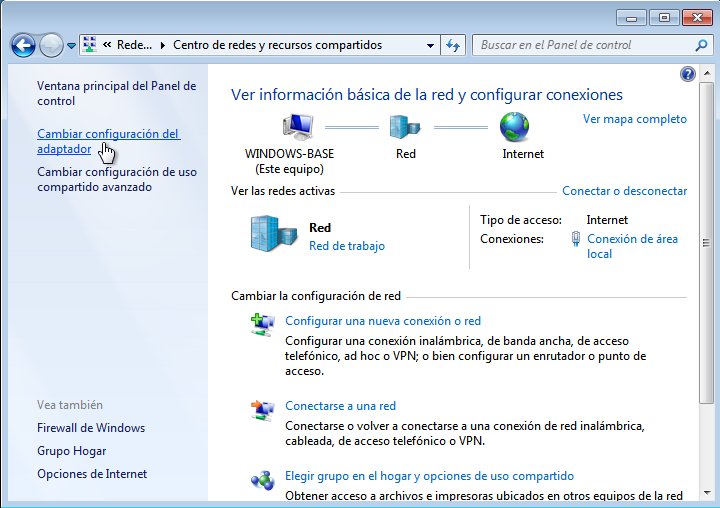720x508 pixels.
Task: Expand the hidden breadcrumb chevron «
Action: (107, 45)
